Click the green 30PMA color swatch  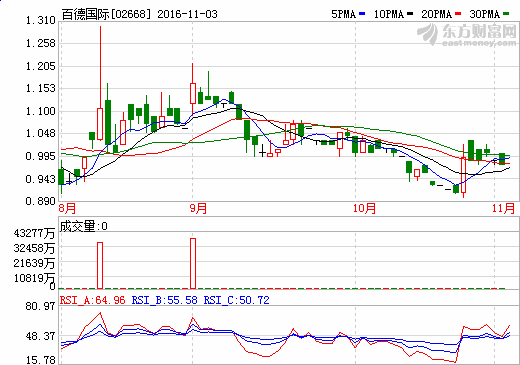[506, 14]
